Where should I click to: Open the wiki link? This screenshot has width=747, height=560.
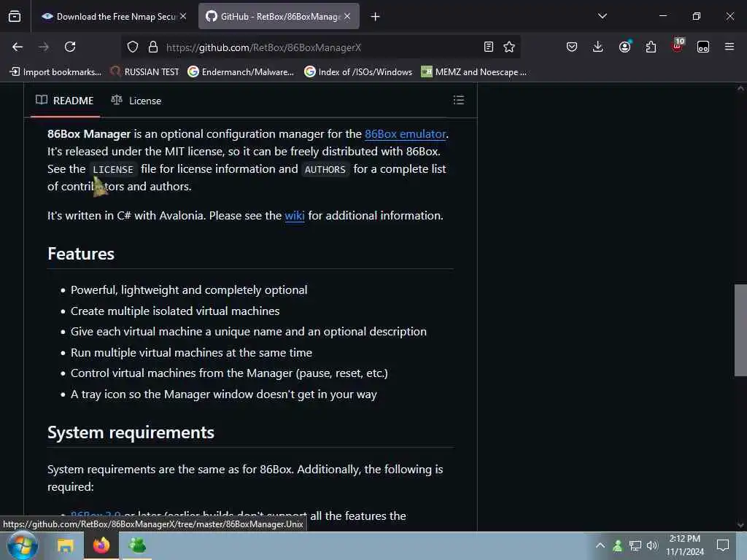tap(295, 216)
